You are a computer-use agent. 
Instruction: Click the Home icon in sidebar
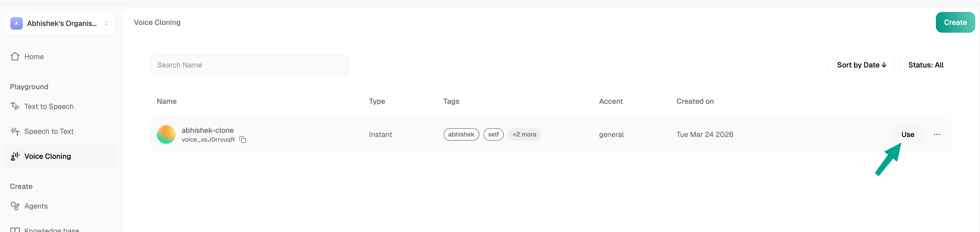point(15,56)
